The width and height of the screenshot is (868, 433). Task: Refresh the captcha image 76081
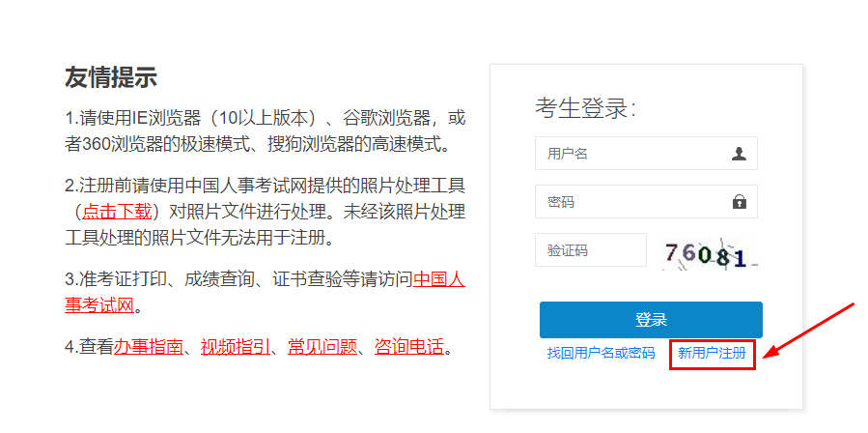coord(709,254)
